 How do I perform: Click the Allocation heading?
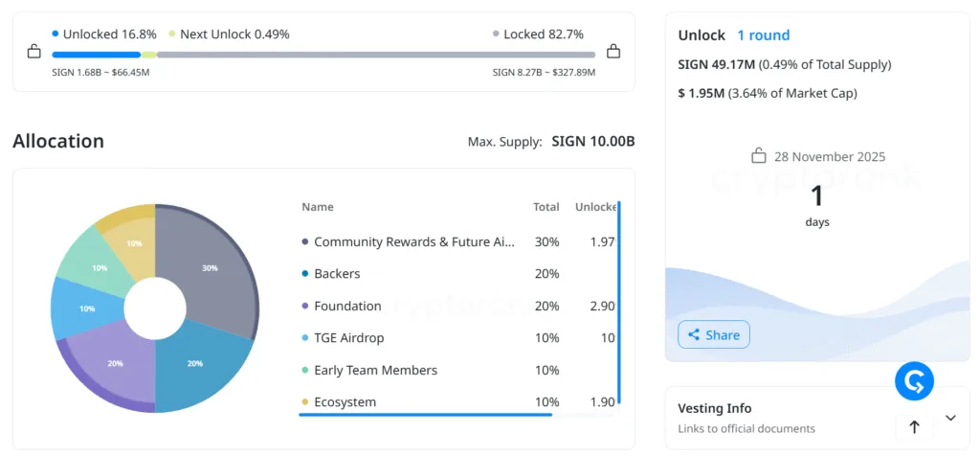pos(58,142)
